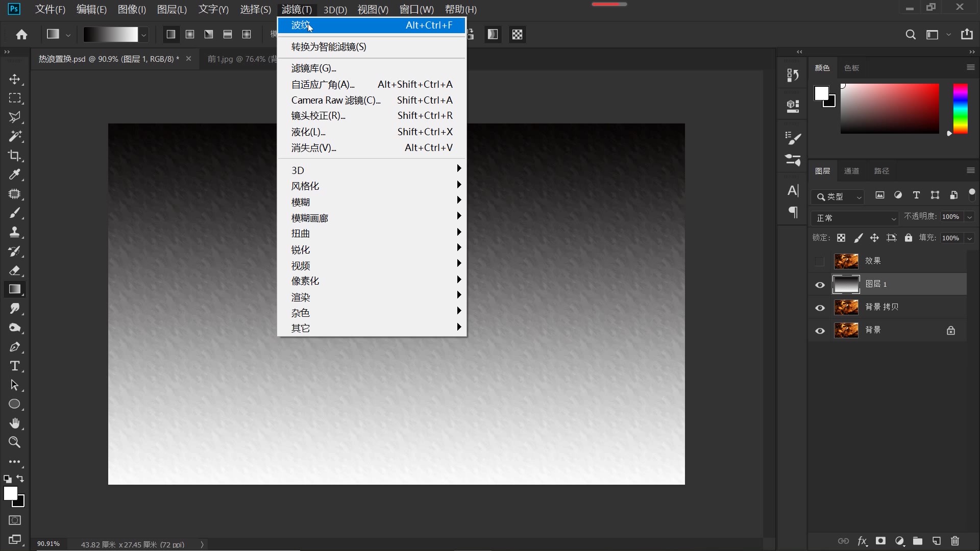Select the Eyedropper tool
980x551 pixels.
(14, 174)
